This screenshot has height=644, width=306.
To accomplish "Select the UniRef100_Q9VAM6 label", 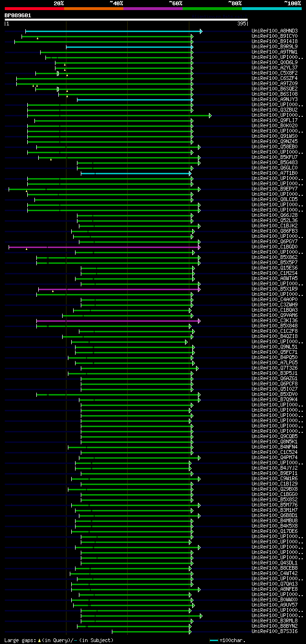I will pyautogui.click(x=274, y=316).
